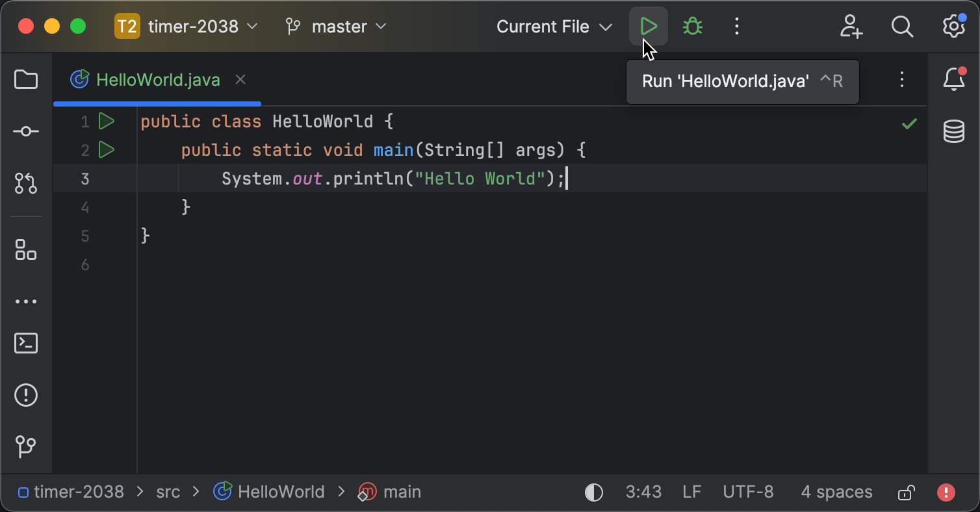Open the Database tool window
The image size is (980, 512).
(x=953, y=131)
